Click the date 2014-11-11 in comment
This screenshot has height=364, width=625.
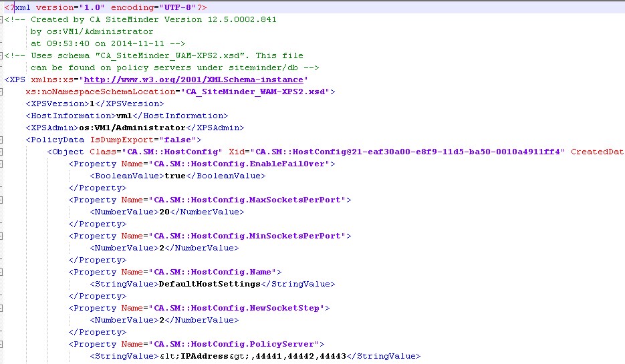(138, 43)
